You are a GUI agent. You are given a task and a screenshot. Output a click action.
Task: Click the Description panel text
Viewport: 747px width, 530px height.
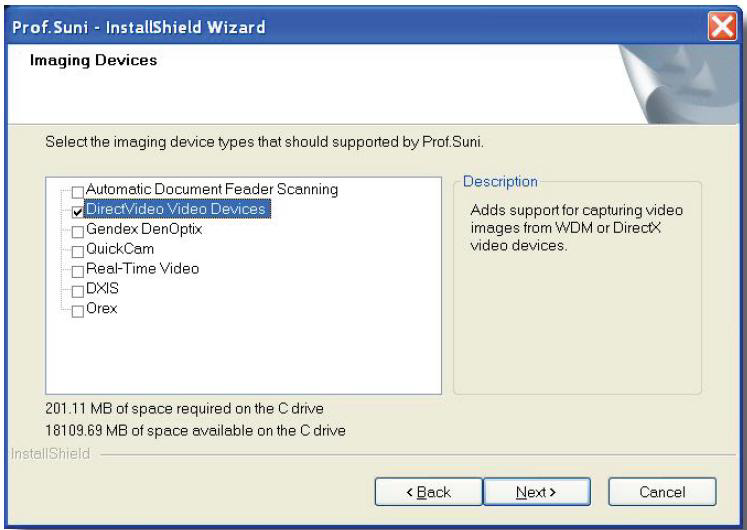576,228
